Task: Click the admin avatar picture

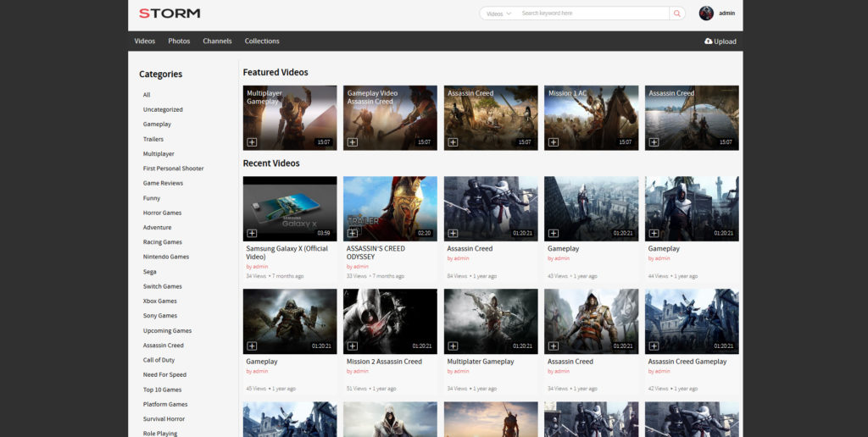Action: point(706,14)
